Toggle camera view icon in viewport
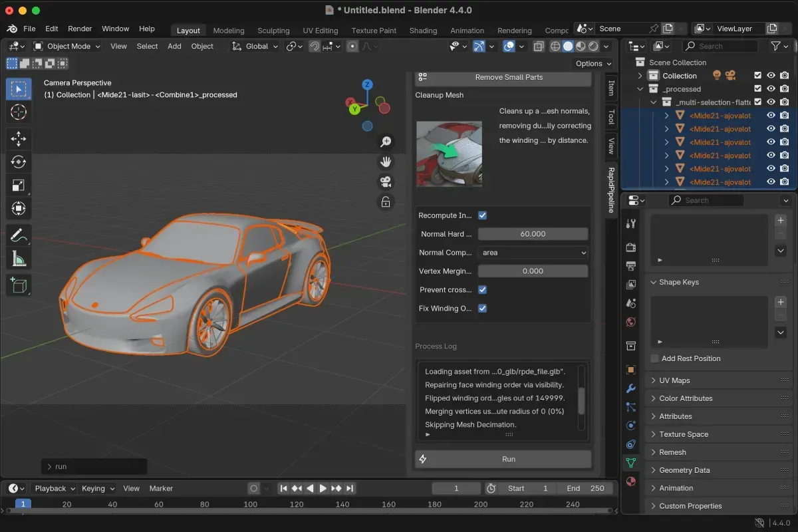 pyautogui.click(x=386, y=182)
